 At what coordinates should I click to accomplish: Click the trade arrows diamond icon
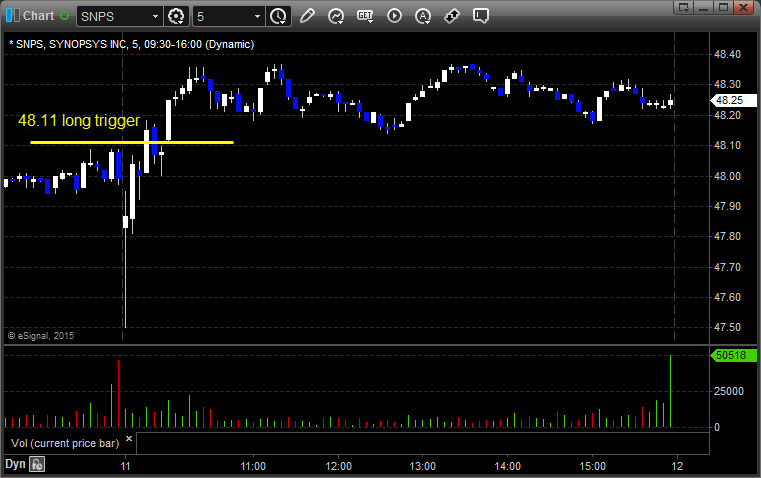click(452, 16)
